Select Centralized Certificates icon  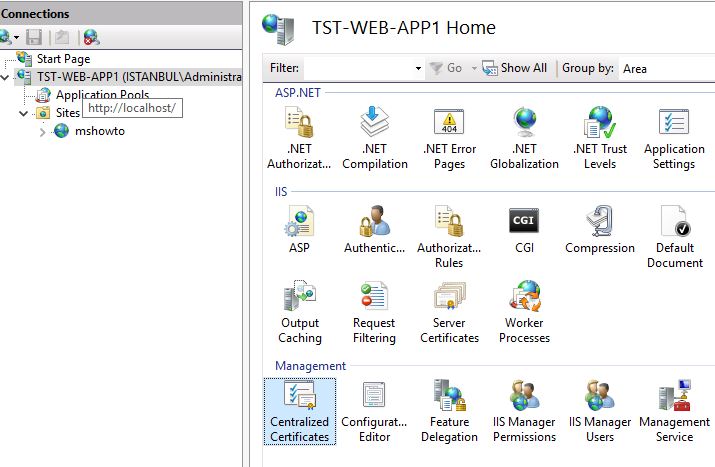300,411
